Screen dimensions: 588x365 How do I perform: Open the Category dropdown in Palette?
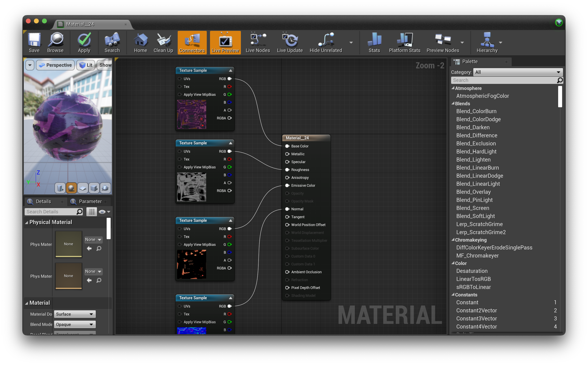click(518, 72)
